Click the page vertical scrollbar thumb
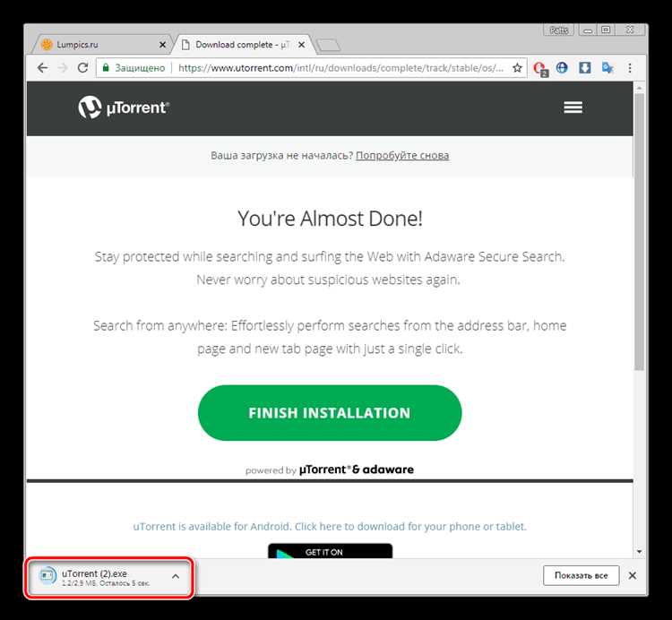672x620 pixels. [x=639, y=231]
